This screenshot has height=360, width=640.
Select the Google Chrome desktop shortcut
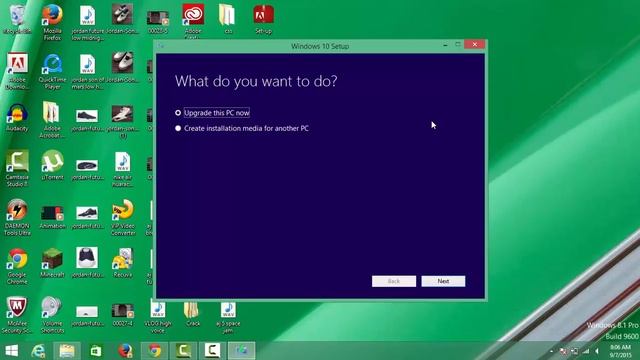tap(17, 266)
